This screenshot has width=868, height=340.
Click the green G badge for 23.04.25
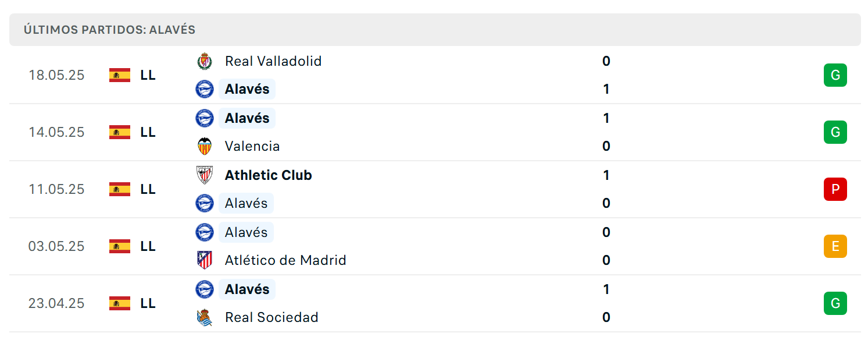coord(835,303)
